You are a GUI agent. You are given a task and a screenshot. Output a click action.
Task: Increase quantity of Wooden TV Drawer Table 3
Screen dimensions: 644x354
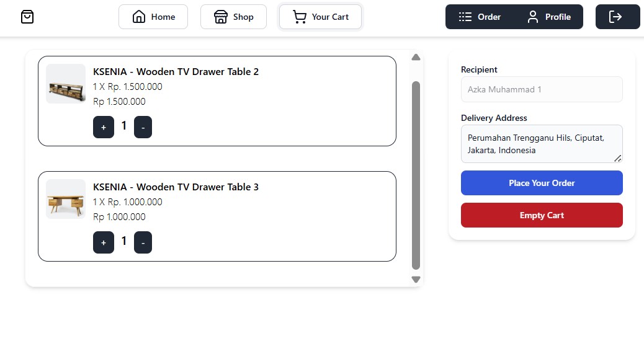104,242
